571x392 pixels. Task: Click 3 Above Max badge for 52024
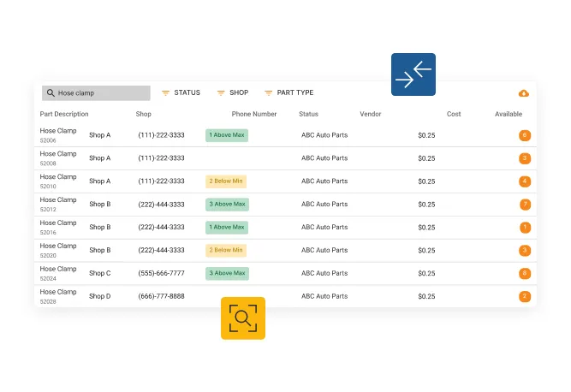click(227, 273)
